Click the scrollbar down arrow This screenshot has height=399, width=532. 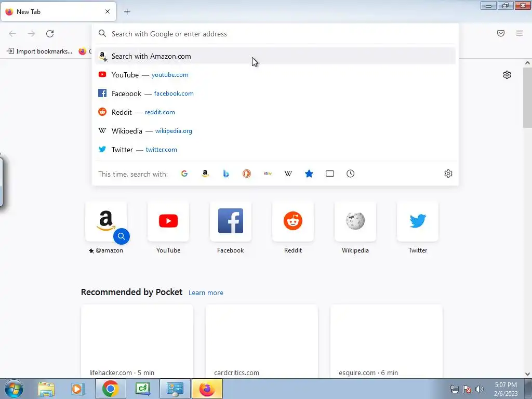(527, 374)
